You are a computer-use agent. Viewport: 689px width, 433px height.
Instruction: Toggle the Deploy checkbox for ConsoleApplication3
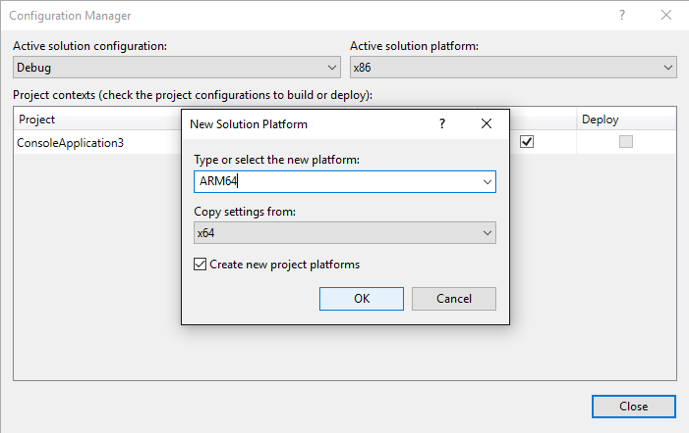pos(626,142)
